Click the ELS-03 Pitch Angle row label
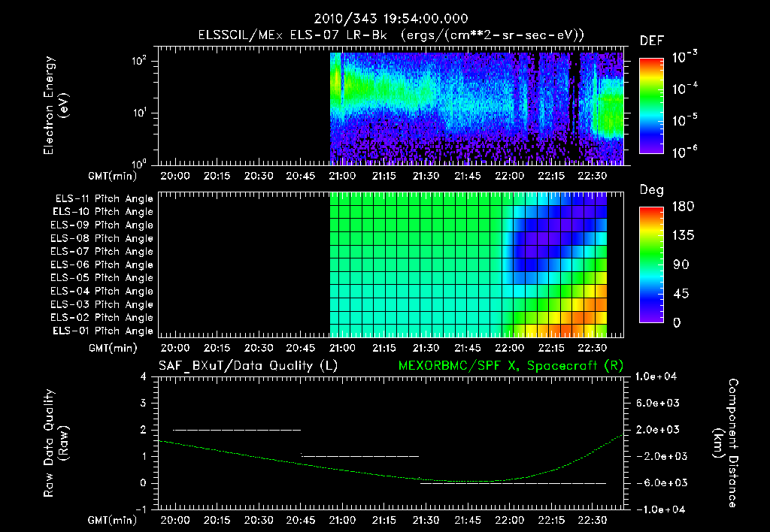 coord(102,304)
